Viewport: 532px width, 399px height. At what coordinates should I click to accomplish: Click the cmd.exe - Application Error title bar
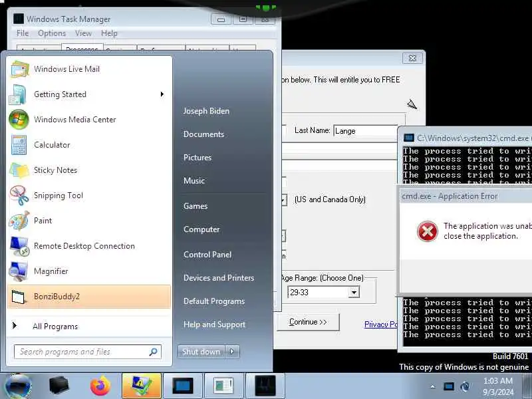click(x=465, y=196)
